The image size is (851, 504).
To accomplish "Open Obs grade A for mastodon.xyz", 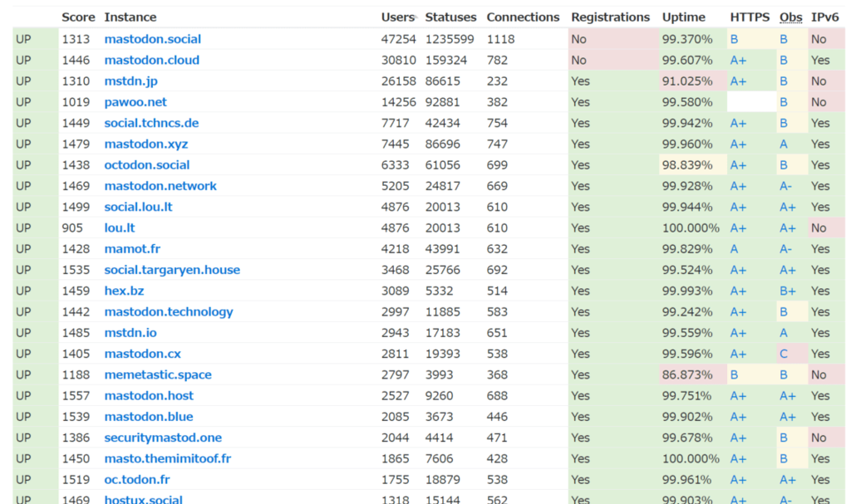I will tap(783, 144).
